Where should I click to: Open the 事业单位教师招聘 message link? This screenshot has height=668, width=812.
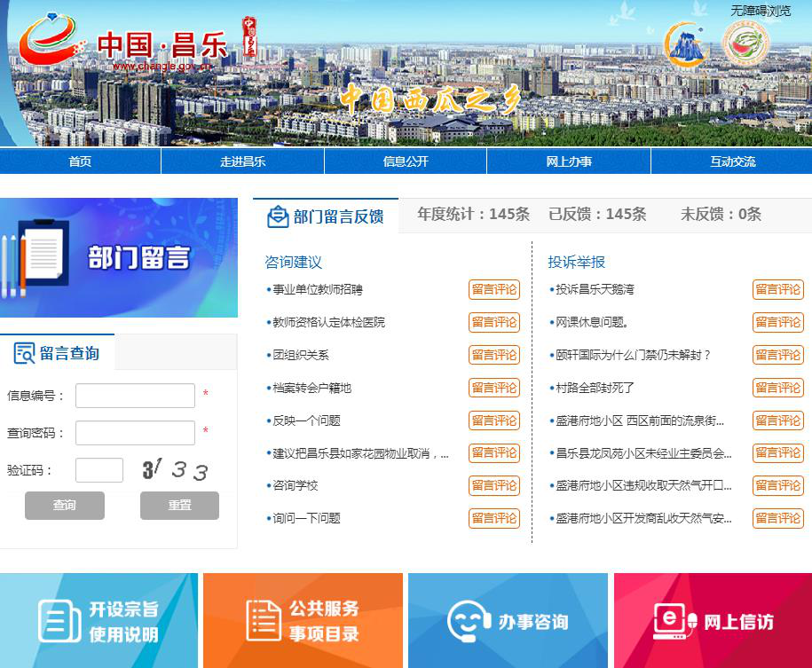coord(318,289)
